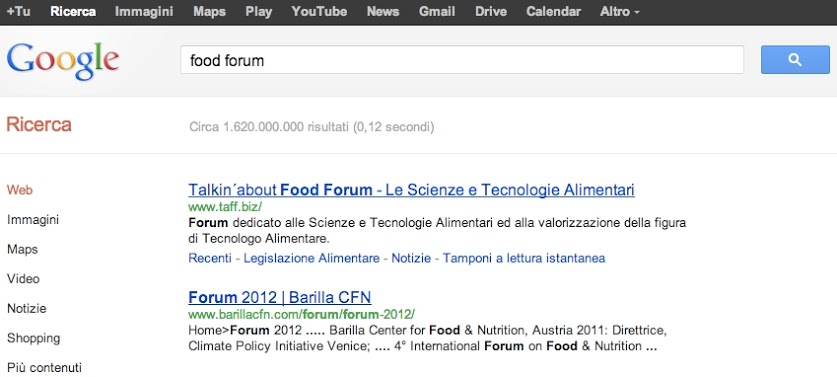
Task: Click the Ricerca heading below logo
Action: pyautogui.click(x=38, y=125)
